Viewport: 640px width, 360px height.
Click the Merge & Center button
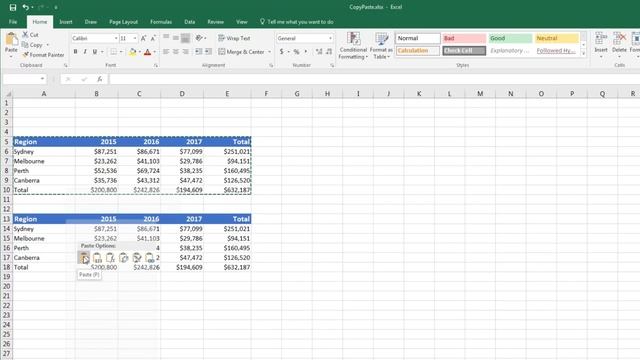click(x=241, y=52)
